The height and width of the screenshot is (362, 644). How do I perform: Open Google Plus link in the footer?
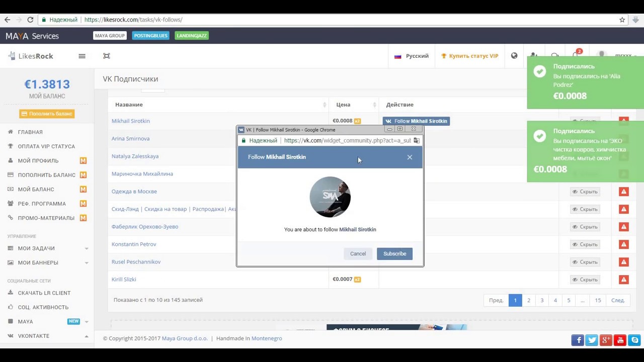(606, 340)
